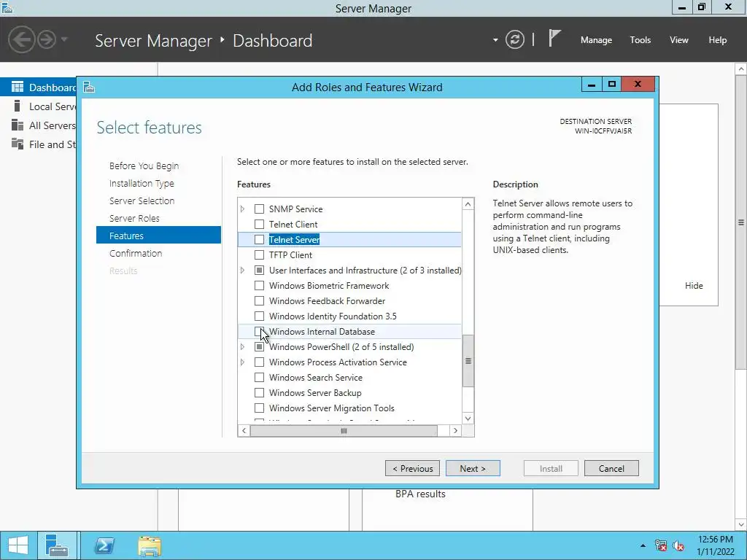Screen dimensions: 747x560
Task: Go to Server Selection step
Action: (142, 201)
